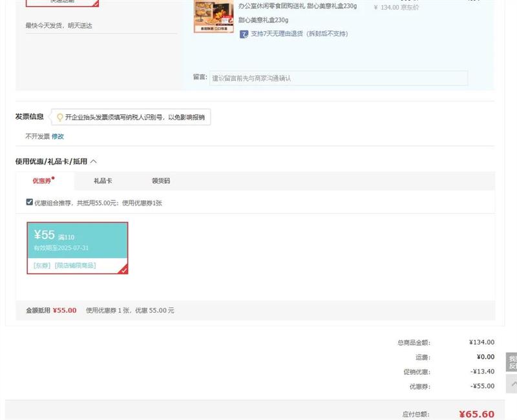Click the lightbulb tip icon beside 发票信息
This screenshot has height=420, width=517.
[60, 118]
